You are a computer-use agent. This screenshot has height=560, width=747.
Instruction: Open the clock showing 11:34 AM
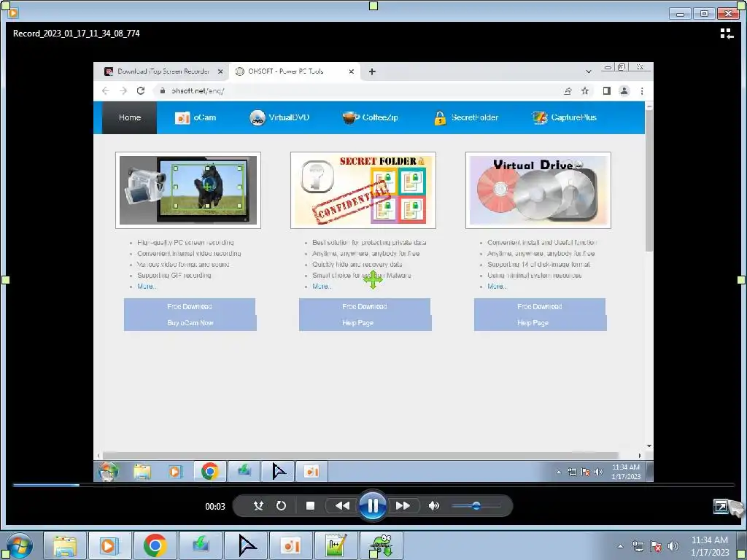point(710,545)
